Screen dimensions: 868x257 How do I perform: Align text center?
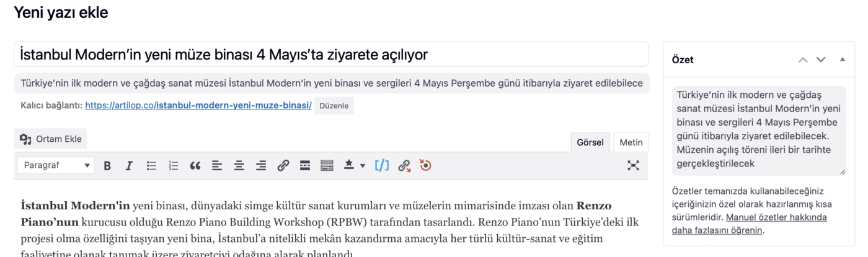pos(239,165)
